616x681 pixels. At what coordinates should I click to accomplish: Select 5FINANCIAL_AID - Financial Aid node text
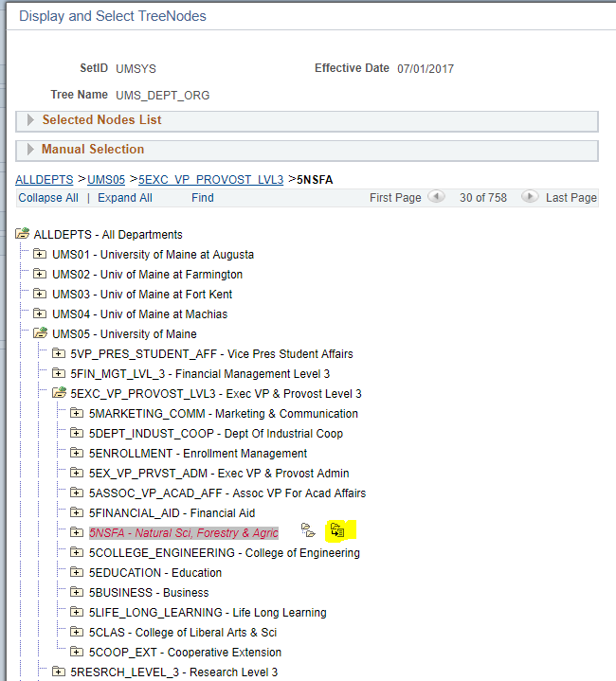172,513
